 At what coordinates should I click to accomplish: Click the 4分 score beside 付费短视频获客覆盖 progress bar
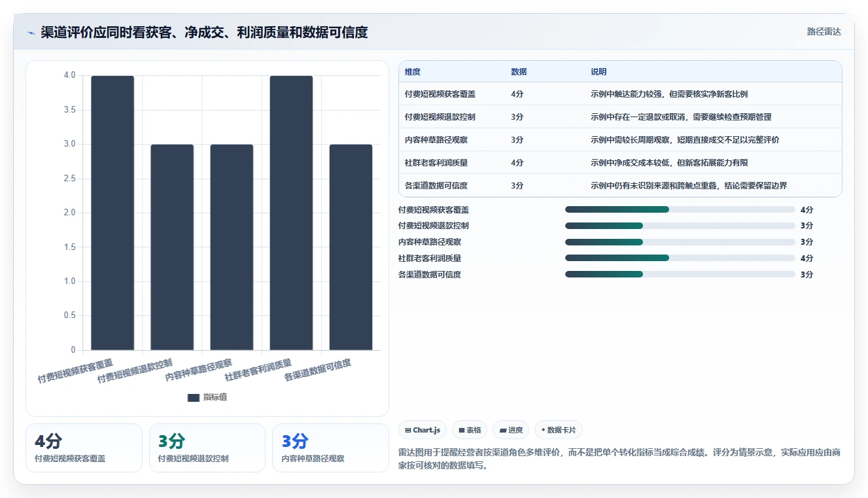(x=807, y=209)
